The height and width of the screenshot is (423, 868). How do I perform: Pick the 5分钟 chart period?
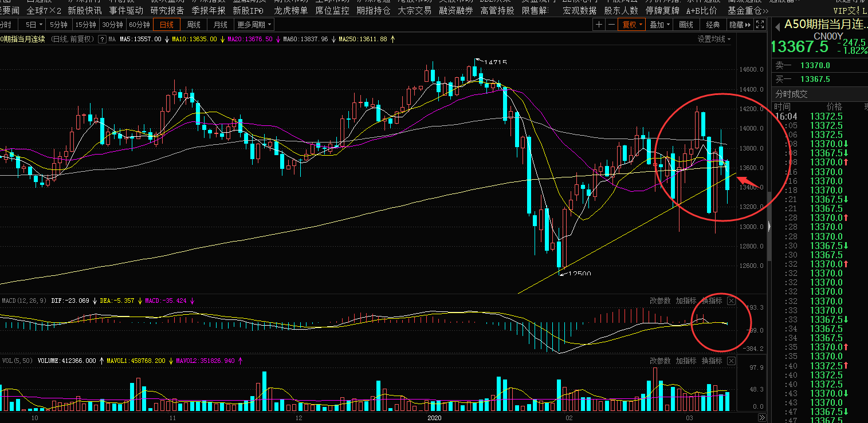coord(58,25)
